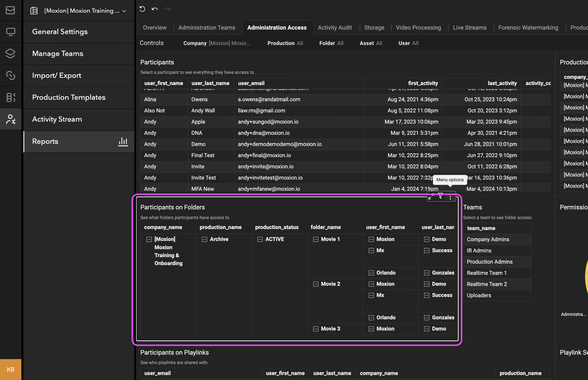The image size is (588, 380).
Task: Collapse the Archive production node
Action: [x=204, y=239]
